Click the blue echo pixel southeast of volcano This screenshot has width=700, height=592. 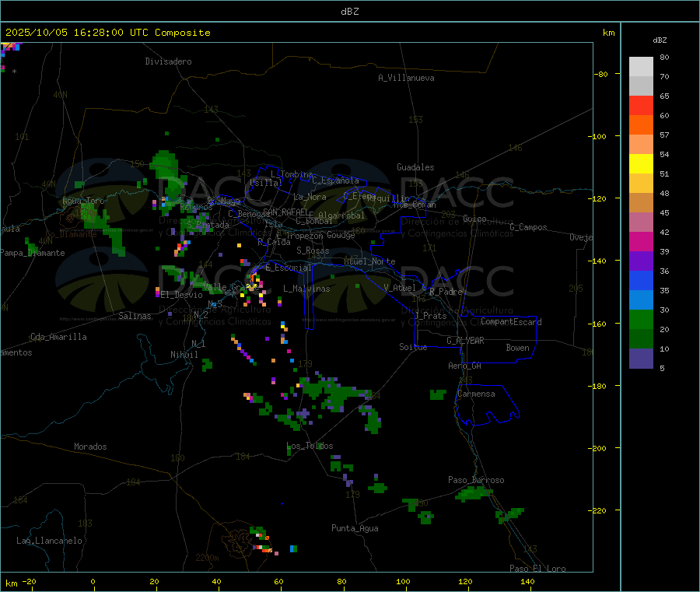click(293, 548)
